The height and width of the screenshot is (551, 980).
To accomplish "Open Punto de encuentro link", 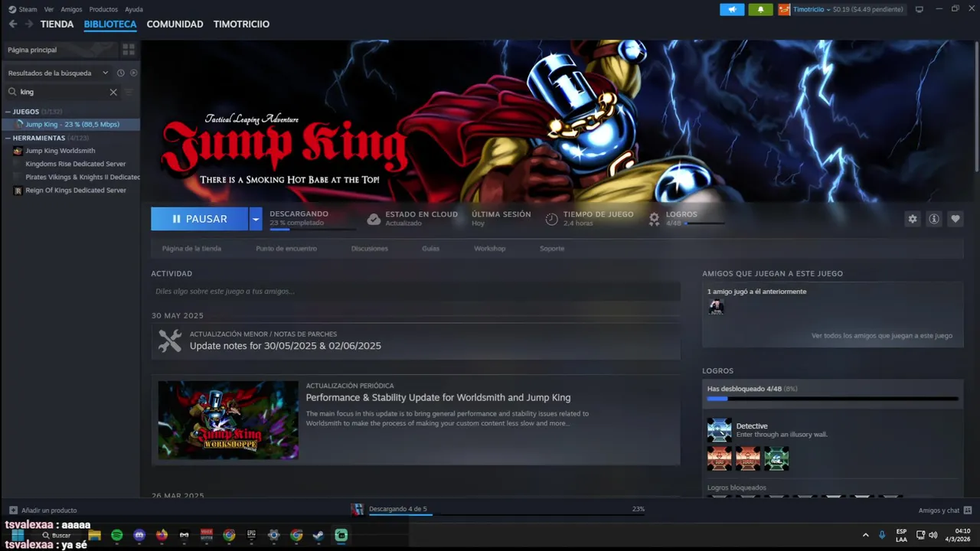I will (286, 249).
